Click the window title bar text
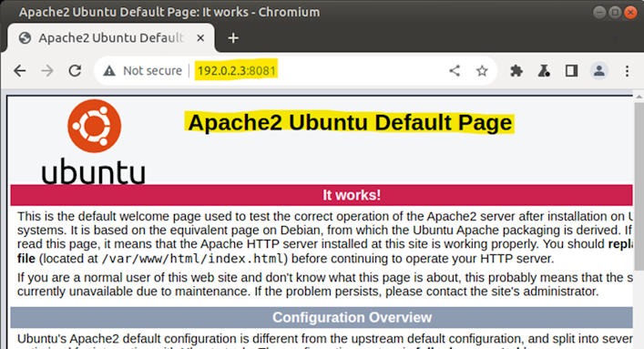The image size is (644, 349). pos(169,13)
